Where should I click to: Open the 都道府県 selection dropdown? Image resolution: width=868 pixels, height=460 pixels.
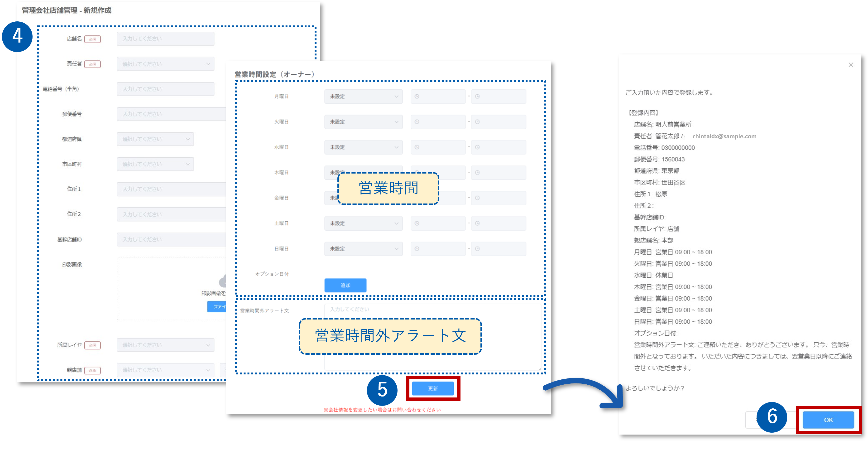[155, 139]
